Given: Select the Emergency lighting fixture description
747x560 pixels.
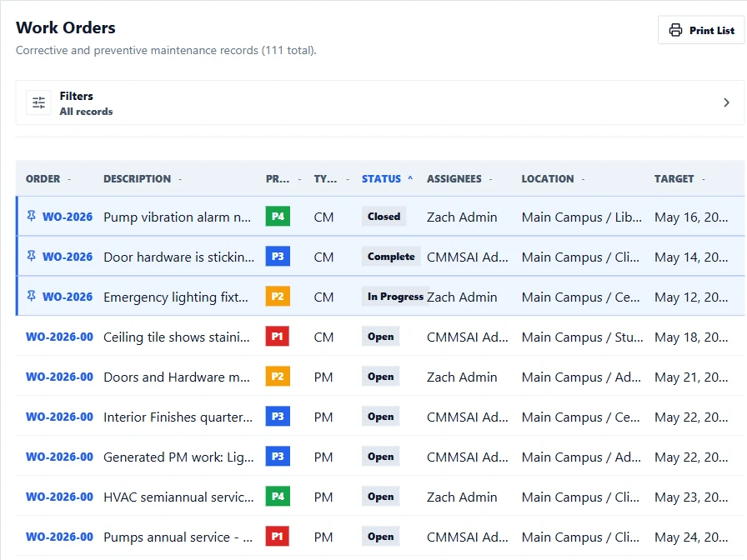Looking at the screenshot, I should click(x=176, y=297).
